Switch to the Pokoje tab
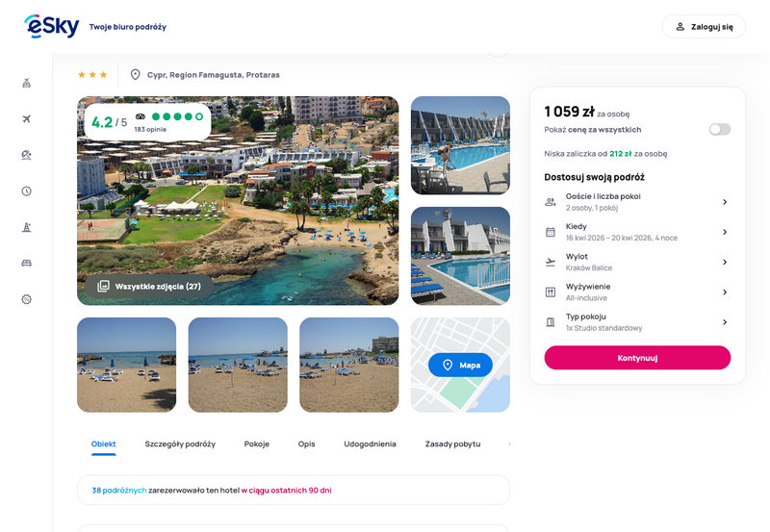Viewport: 770px width, 532px height. click(257, 444)
